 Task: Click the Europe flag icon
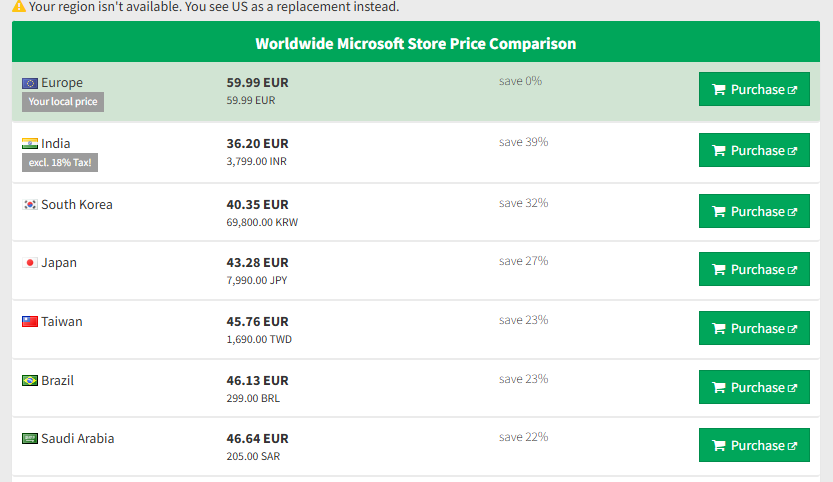[x=30, y=83]
